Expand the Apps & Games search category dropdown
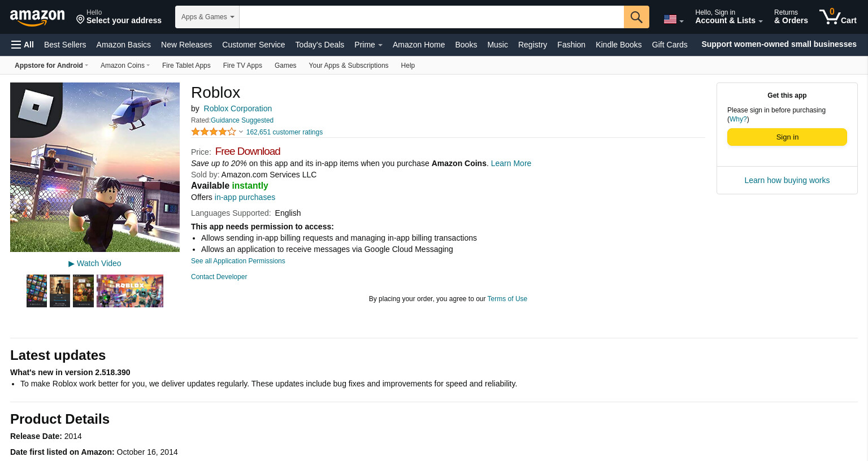 pos(207,17)
